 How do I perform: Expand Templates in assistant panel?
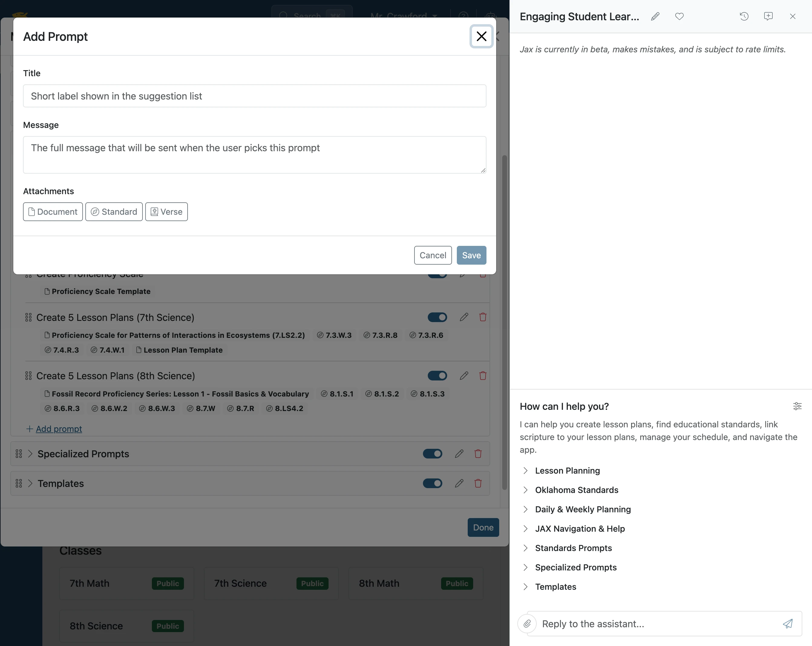tap(550, 587)
